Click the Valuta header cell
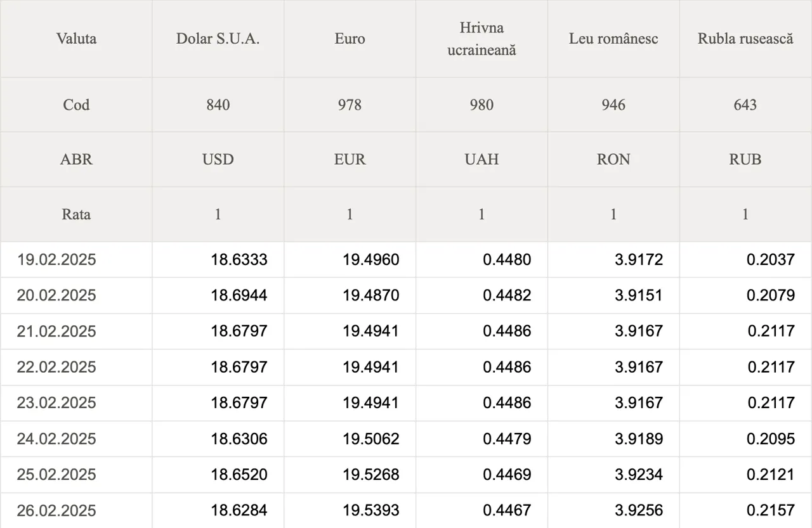Image resolution: width=812 pixels, height=528 pixels. click(x=76, y=39)
